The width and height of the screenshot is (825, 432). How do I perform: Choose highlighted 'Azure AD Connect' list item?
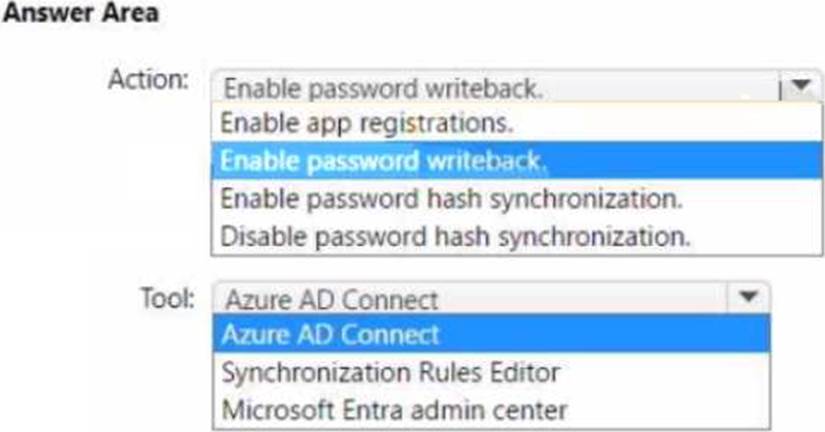click(330, 333)
